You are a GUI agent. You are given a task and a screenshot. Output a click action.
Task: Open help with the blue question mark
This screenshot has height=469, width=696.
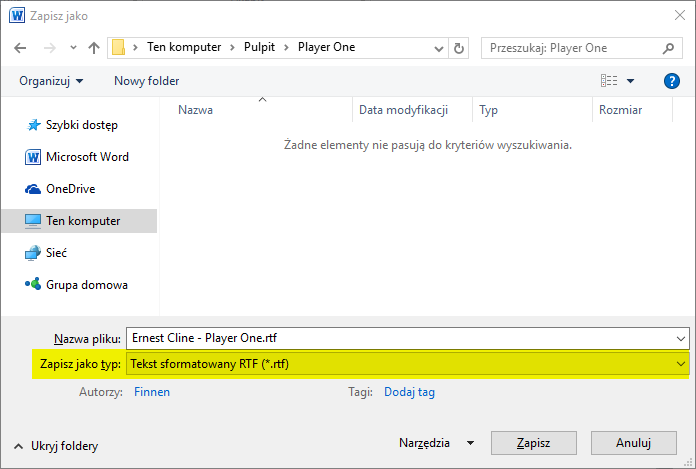[x=672, y=81]
